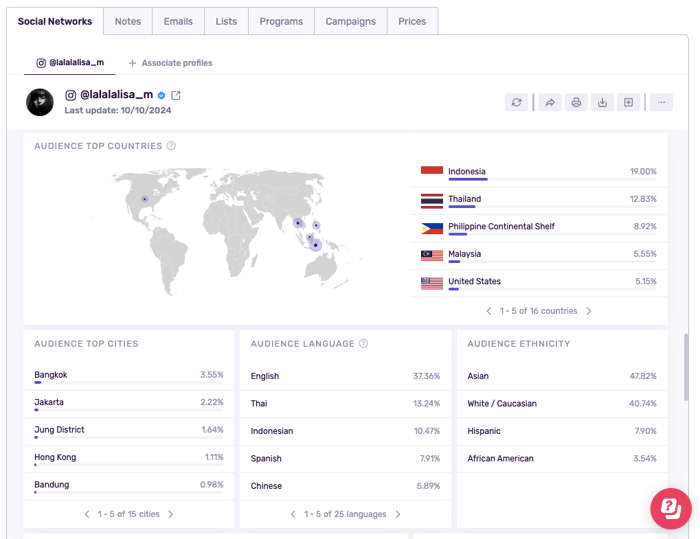Go to previous page of countries
Image resolution: width=700 pixels, height=539 pixels.
tap(489, 311)
